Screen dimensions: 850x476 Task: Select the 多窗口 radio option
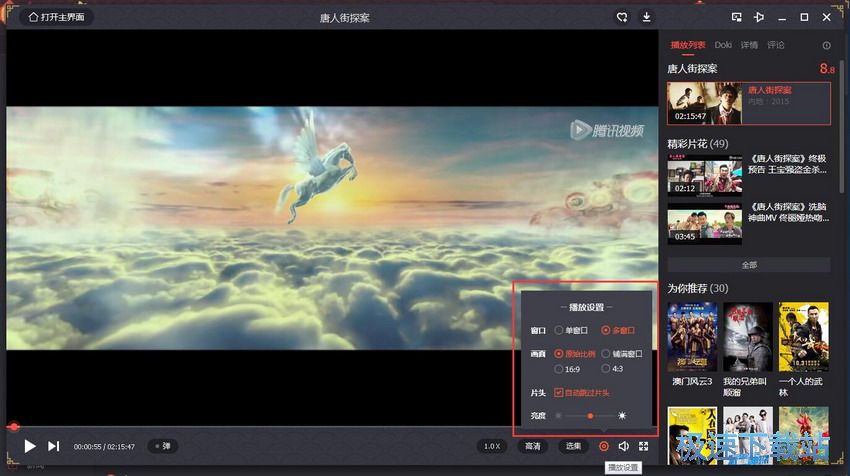tap(618, 330)
